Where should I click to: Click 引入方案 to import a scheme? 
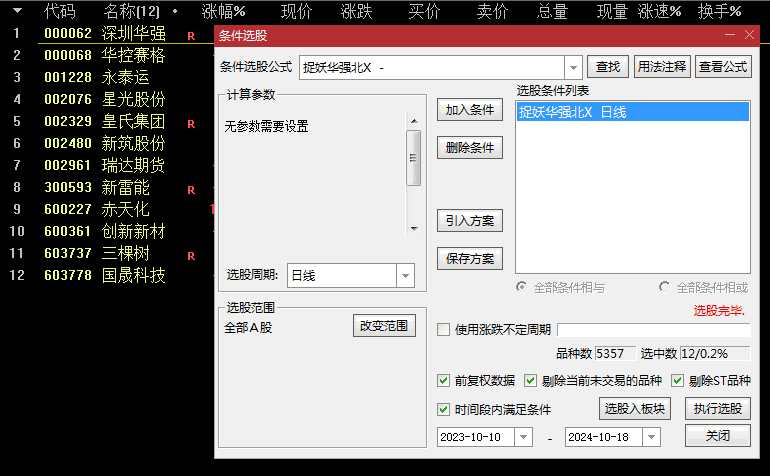[470, 221]
